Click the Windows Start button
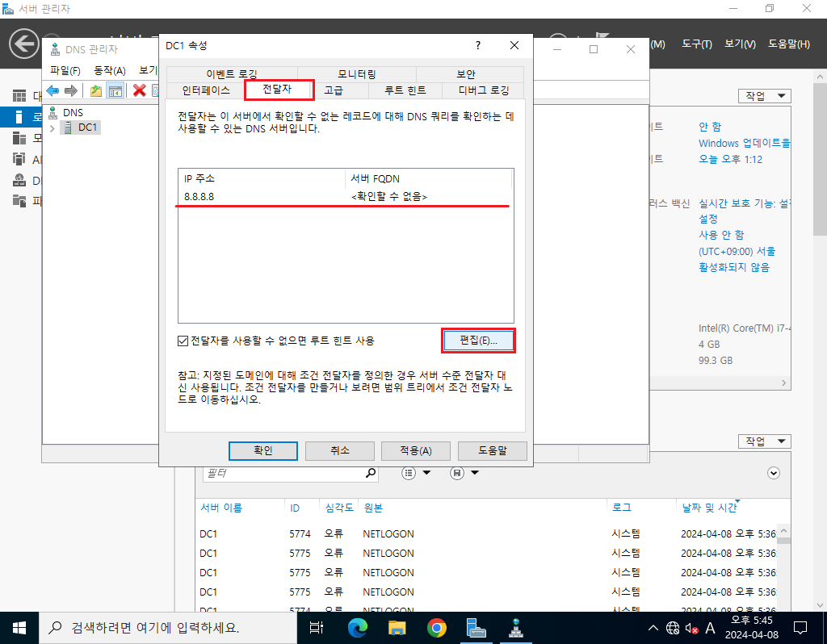Screen dimensions: 827x644 tap(19, 628)
